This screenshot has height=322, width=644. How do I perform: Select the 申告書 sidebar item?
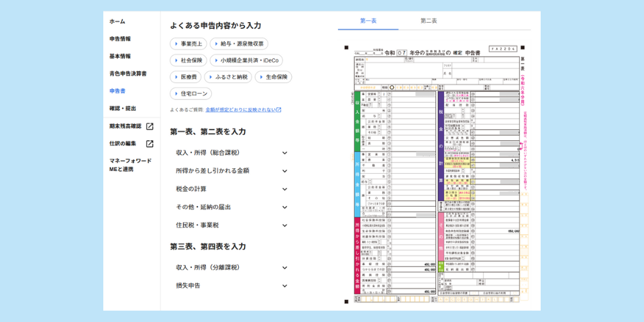[117, 91]
